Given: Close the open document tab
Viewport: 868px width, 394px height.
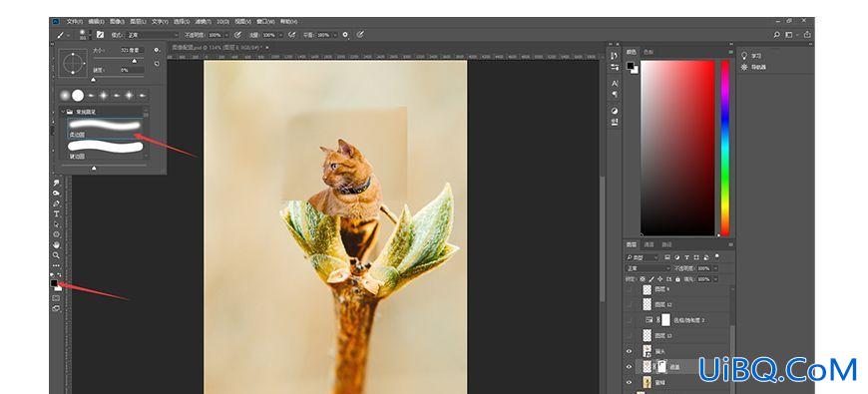Looking at the screenshot, I should (267, 48).
